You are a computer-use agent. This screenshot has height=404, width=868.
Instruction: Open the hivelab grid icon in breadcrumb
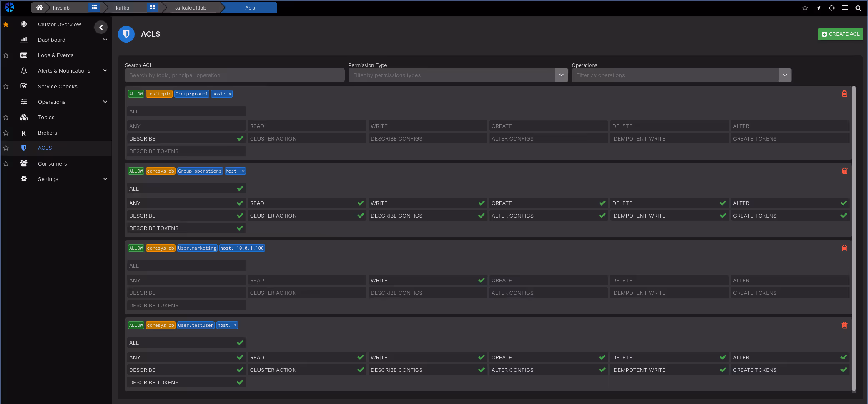tap(94, 8)
